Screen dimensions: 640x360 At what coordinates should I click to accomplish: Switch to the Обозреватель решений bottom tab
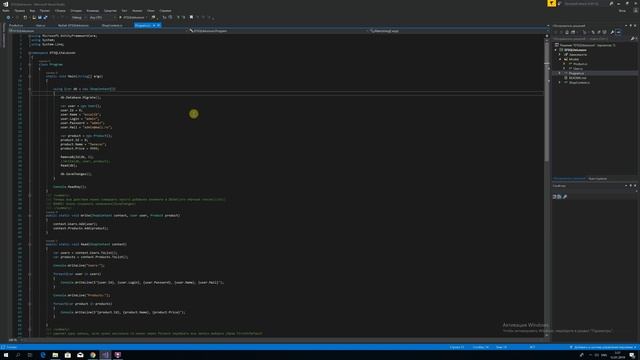(569, 179)
